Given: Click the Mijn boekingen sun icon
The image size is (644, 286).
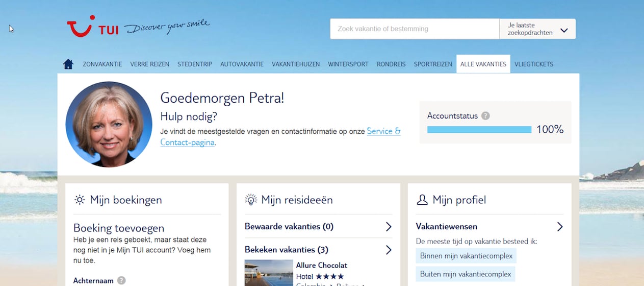Looking at the screenshot, I should coord(80,200).
